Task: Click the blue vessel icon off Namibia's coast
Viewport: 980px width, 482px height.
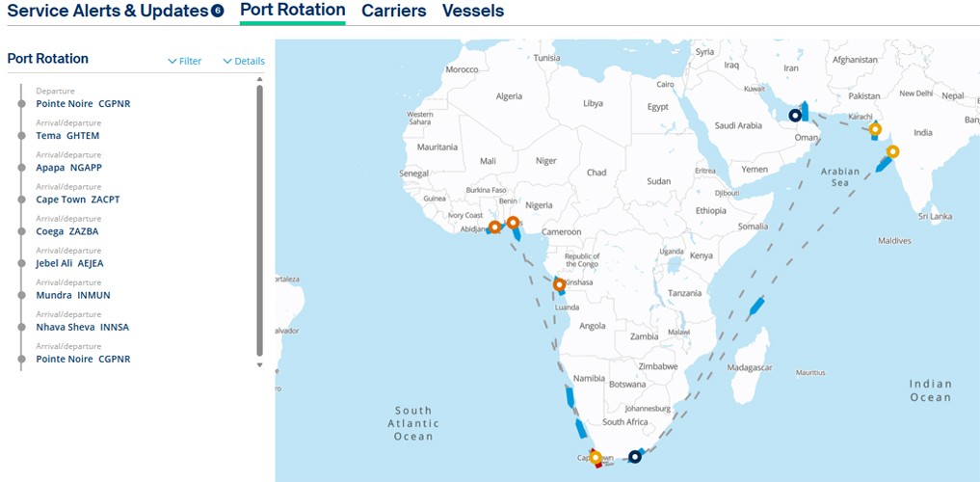Action: (x=569, y=396)
